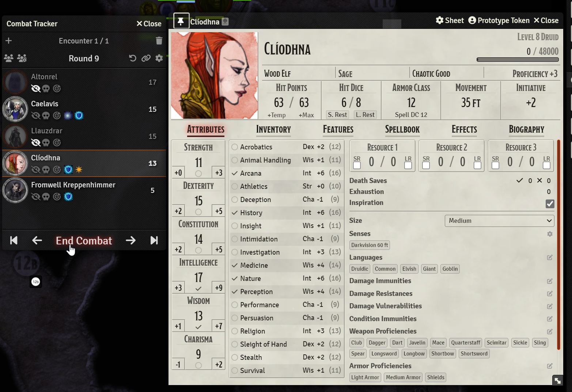Image resolution: width=572 pixels, height=392 pixels.
Task: Toggle Wisdom saving throw proficiency checkmark
Action: (198, 327)
